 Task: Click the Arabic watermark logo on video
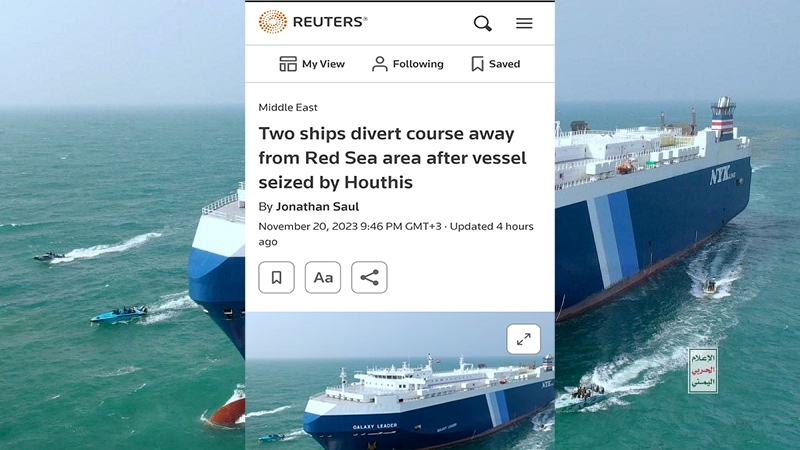(x=703, y=371)
